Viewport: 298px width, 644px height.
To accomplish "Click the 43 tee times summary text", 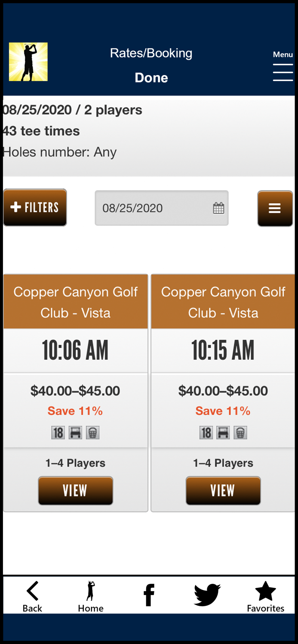I will coord(40,131).
